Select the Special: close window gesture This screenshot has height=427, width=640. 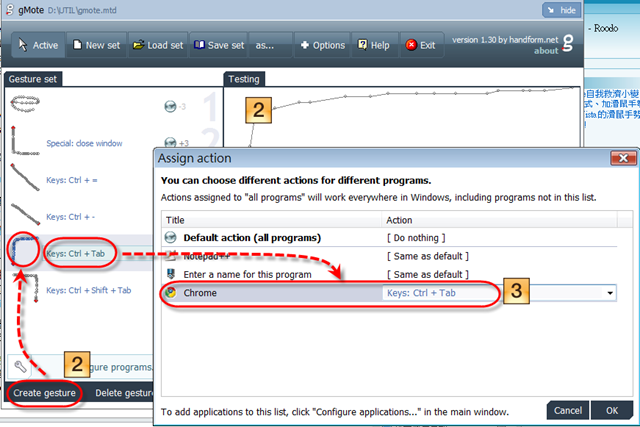(84, 143)
